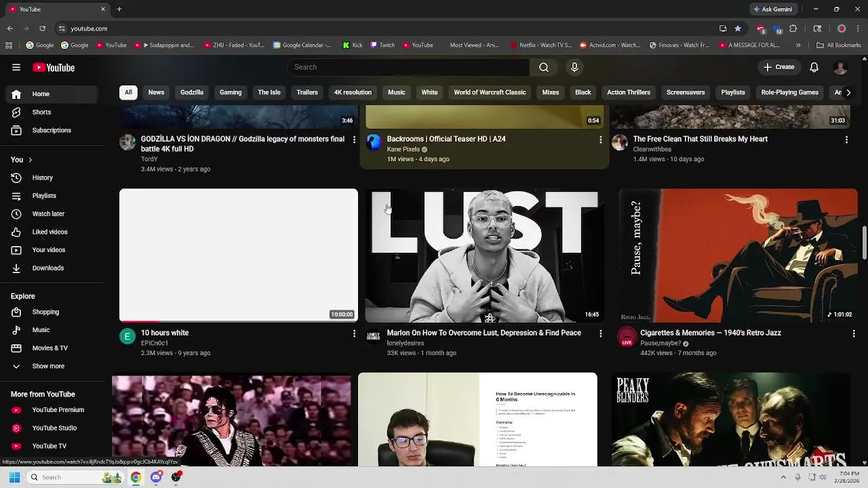Screen dimensions: 868x488
Task: Open Discord from the taskbar
Action: coord(156,477)
